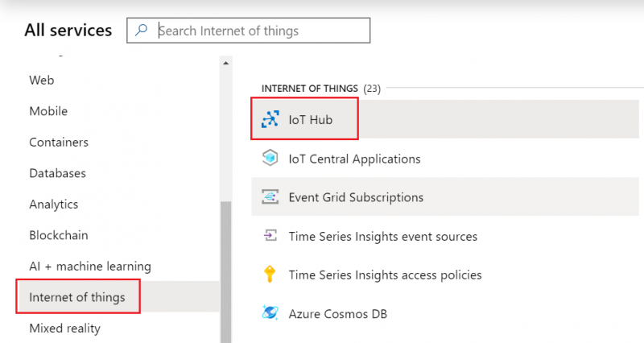
Task: Click the category list scrollbar up arrow
Action: pyautogui.click(x=226, y=63)
